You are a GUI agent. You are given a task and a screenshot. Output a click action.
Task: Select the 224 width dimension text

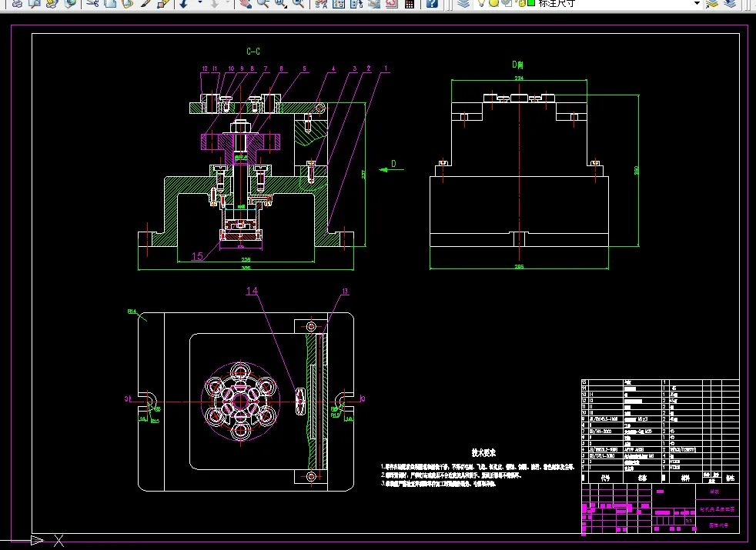519,78
